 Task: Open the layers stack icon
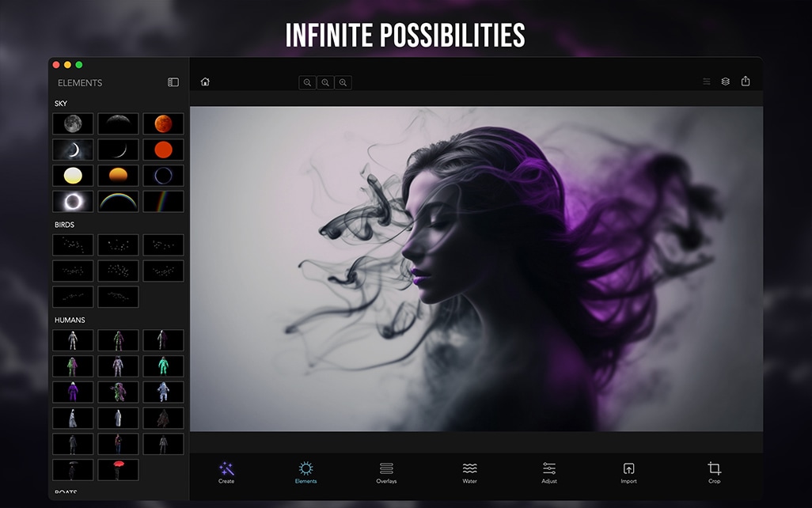coord(726,82)
